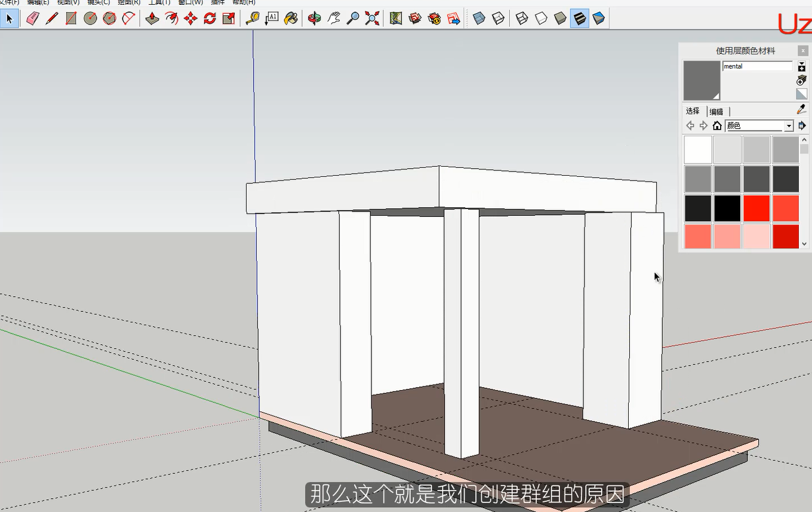Pick the pure black color swatch
812x512 pixels.
click(x=727, y=209)
